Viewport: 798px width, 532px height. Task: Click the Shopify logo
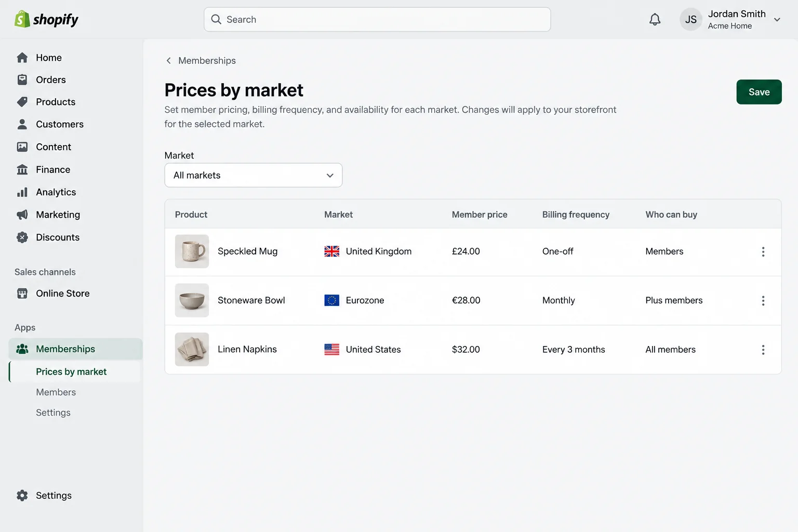(x=46, y=19)
